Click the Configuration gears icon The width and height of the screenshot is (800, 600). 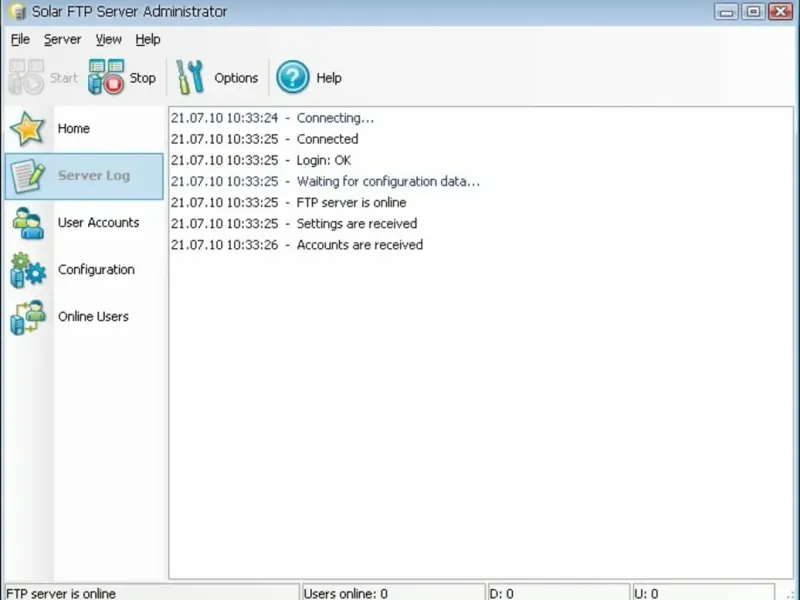pos(28,270)
